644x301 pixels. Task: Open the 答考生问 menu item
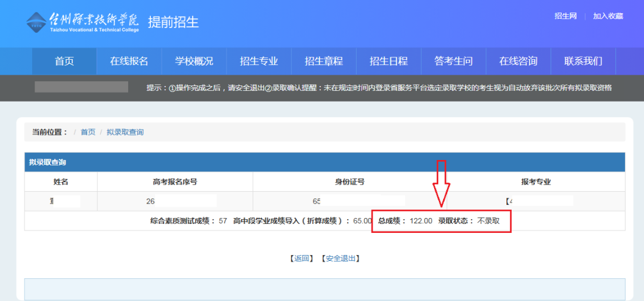[x=453, y=62]
